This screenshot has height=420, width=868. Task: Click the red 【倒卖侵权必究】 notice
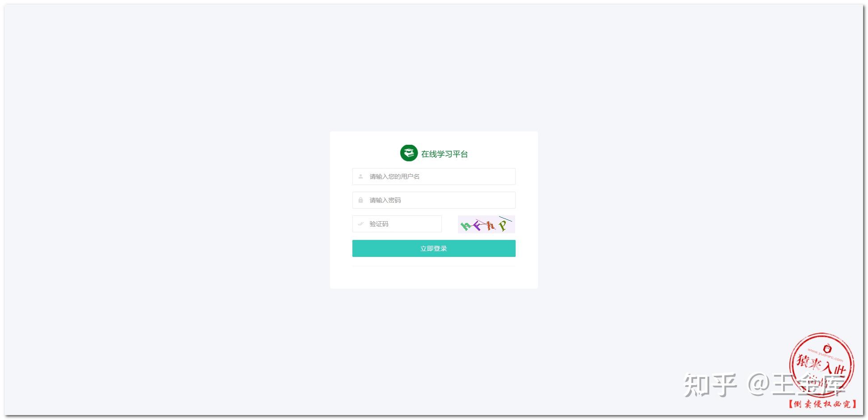822,404
